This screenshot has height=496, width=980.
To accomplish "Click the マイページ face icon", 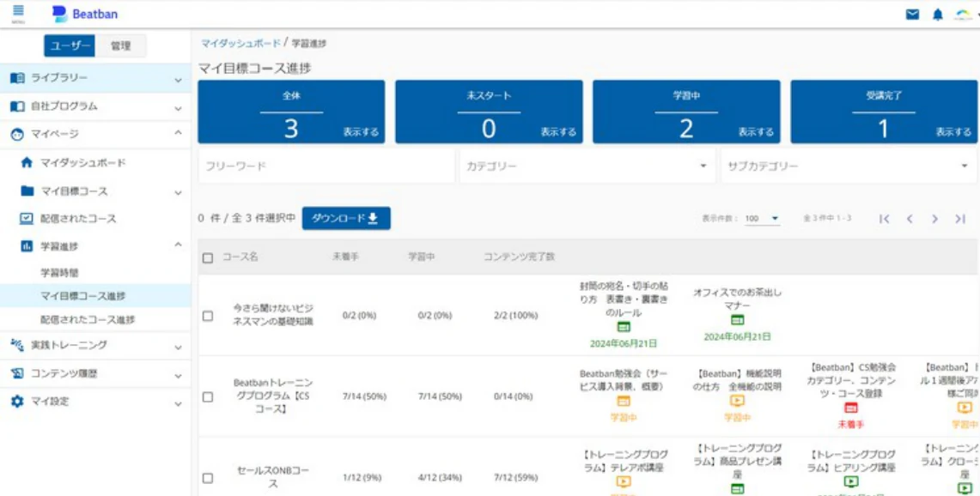I will [17, 134].
